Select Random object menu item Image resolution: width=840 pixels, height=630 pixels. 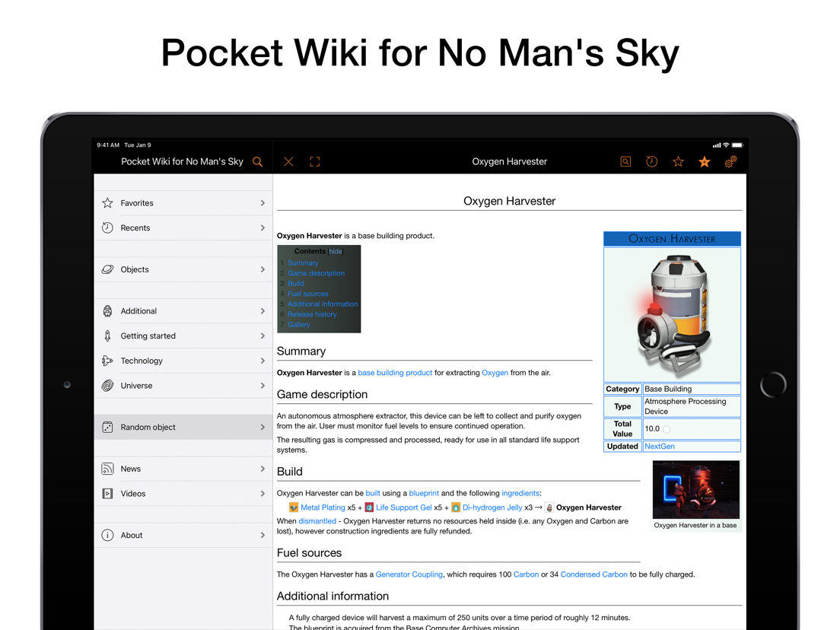183,427
